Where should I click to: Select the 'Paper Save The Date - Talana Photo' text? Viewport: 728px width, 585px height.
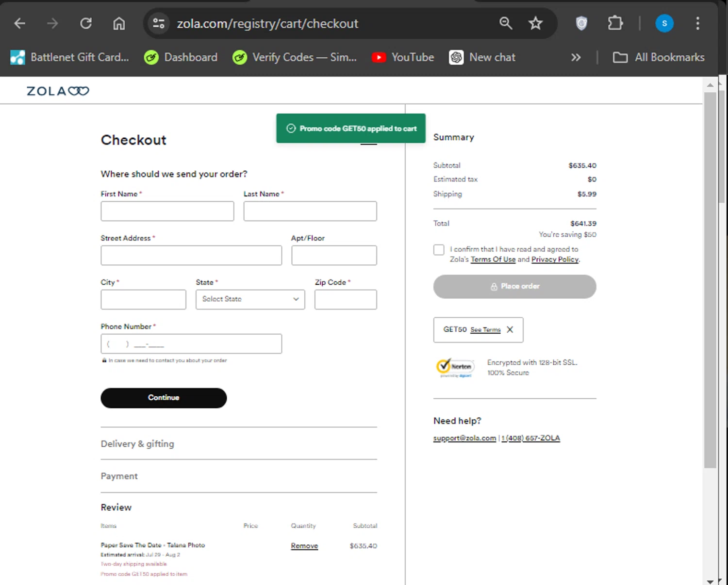click(153, 545)
